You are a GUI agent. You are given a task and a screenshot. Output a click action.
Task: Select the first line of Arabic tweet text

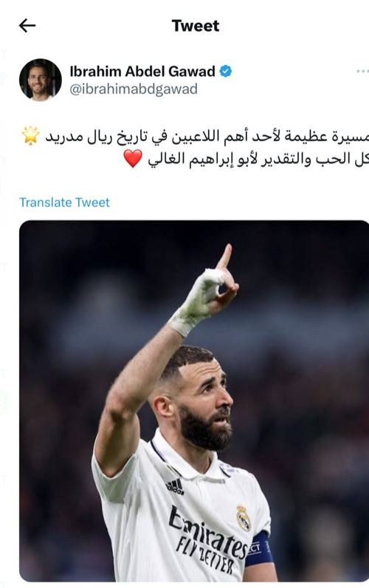(207, 136)
